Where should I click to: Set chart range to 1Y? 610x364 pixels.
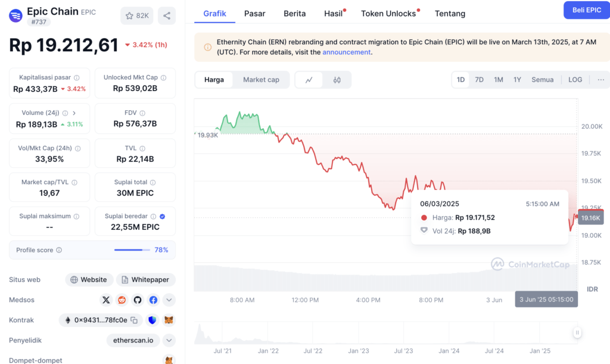517,80
